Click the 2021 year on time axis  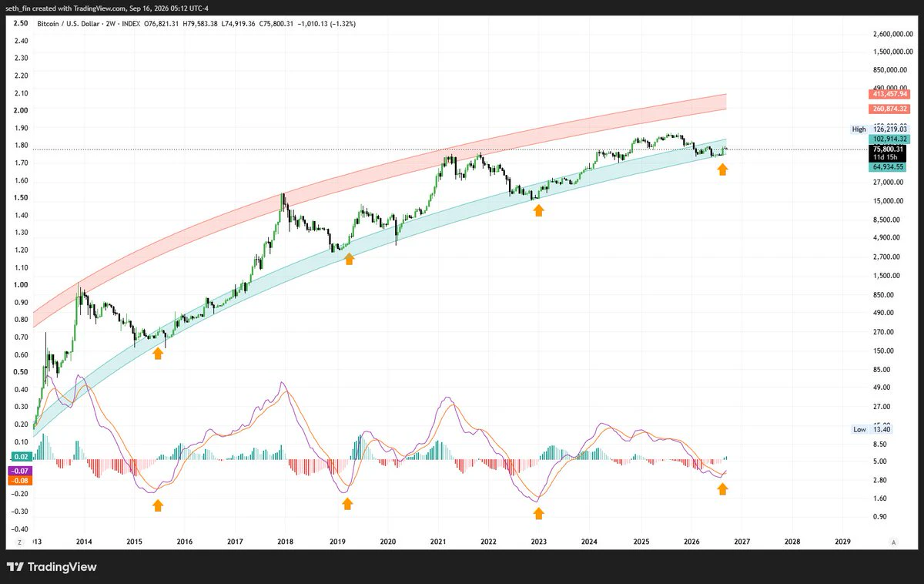click(x=438, y=542)
